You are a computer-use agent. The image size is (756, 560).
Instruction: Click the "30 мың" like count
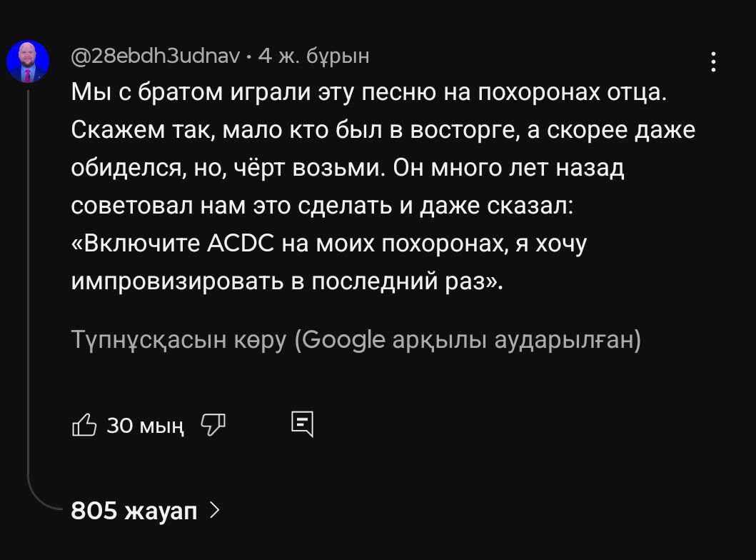[x=145, y=426]
